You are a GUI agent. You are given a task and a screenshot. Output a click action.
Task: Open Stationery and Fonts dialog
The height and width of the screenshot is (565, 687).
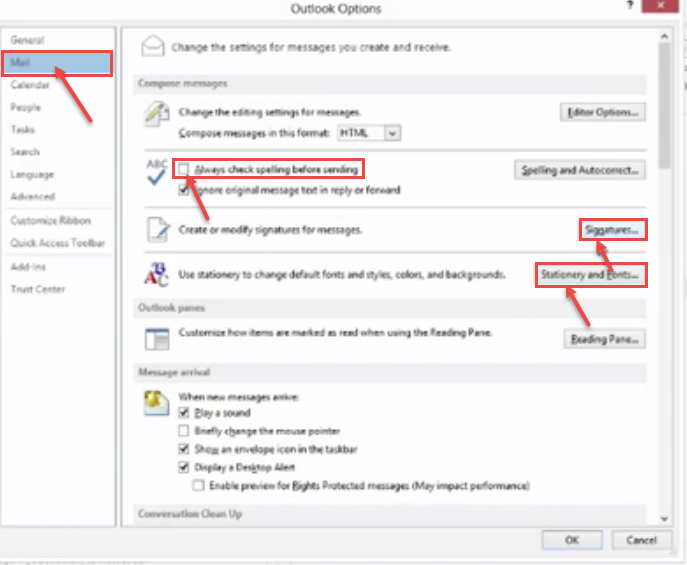click(591, 275)
